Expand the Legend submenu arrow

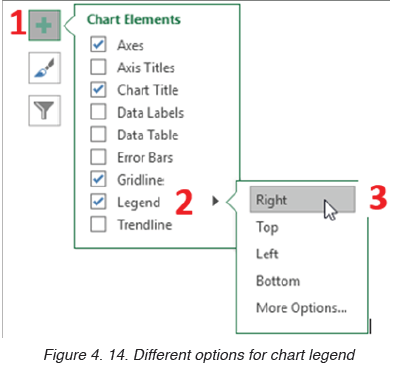coord(215,201)
